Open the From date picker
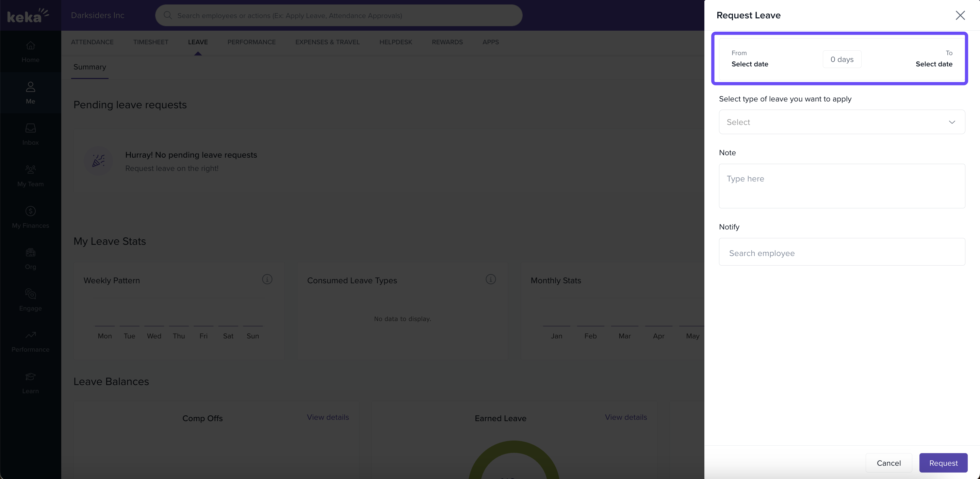 749,64
